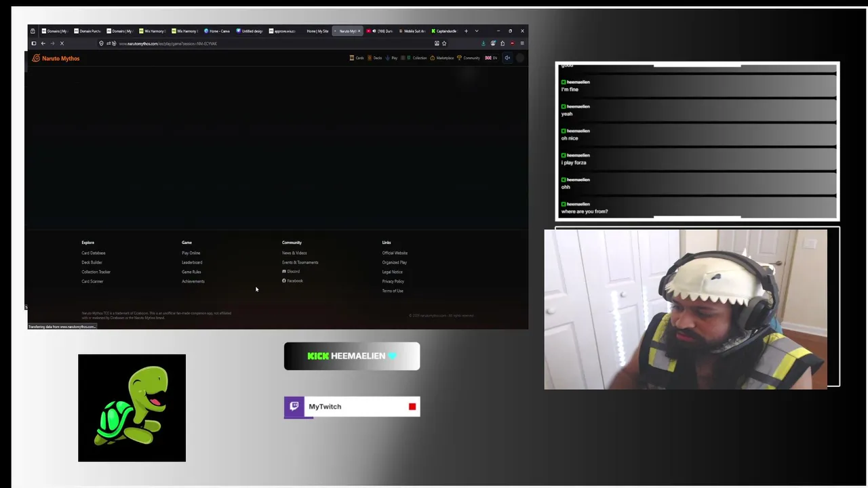Close the Naruto Mythos tab
The image size is (868, 488).
tap(359, 31)
